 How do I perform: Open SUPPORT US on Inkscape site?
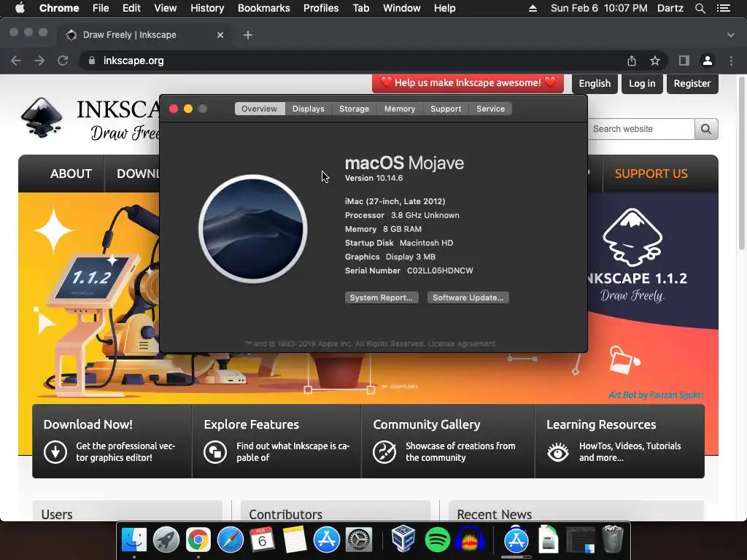pyautogui.click(x=651, y=174)
